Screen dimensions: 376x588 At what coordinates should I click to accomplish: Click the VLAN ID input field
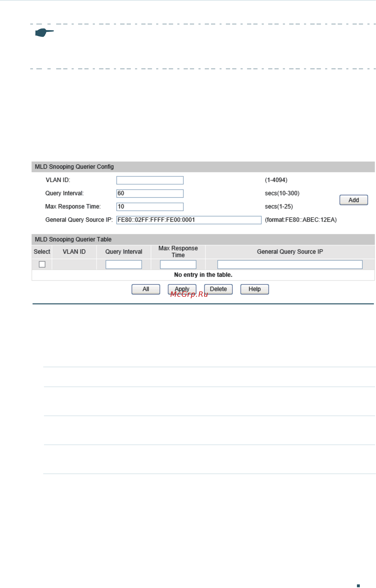click(150, 180)
